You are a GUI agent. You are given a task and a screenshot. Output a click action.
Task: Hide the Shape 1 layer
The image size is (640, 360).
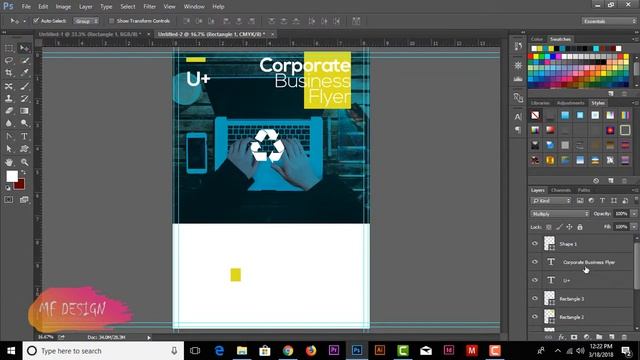click(535, 244)
